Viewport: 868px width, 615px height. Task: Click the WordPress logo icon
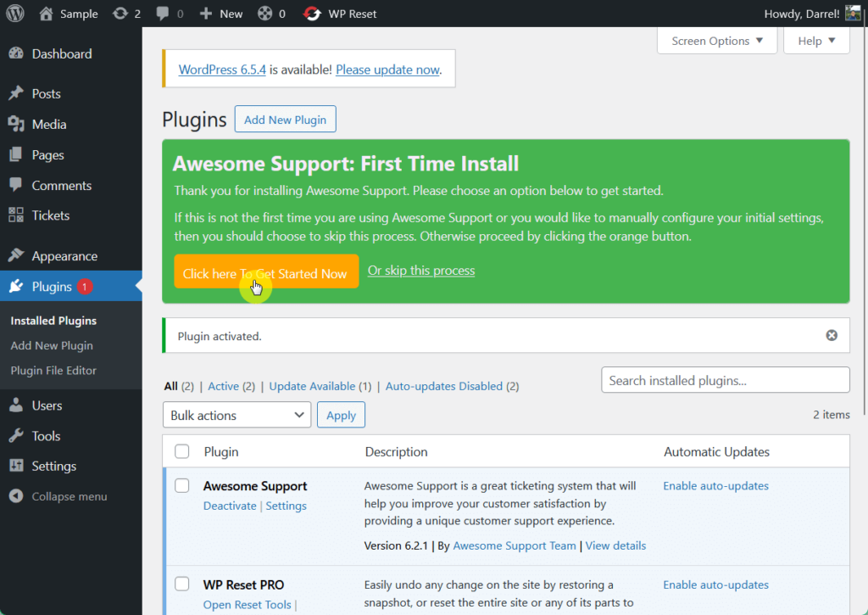[15, 14]
